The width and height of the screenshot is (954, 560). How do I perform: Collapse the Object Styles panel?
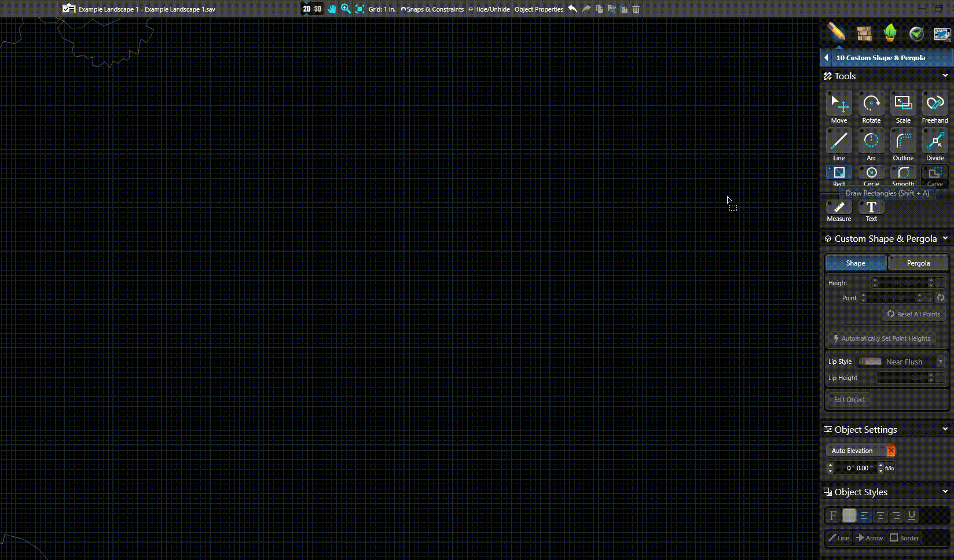point(945,492)
